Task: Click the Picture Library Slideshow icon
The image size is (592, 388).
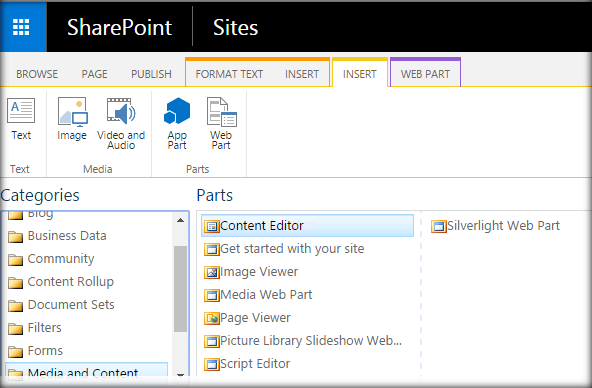Action: point(212,342)
